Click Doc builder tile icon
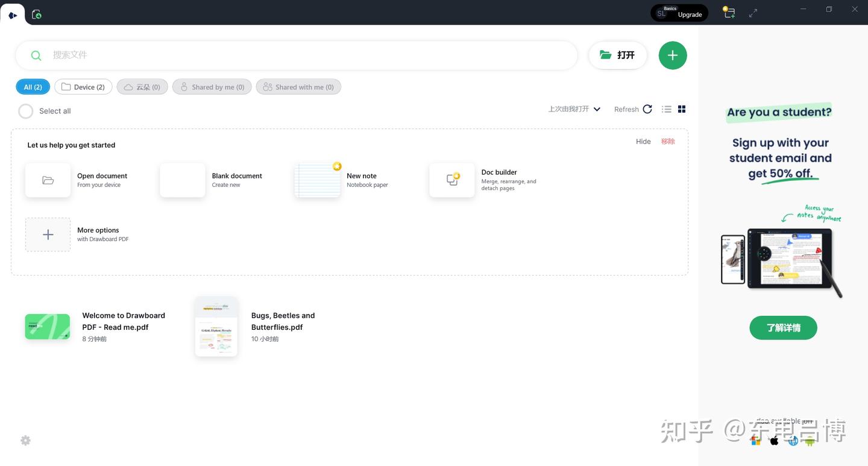 [x=452, y=180]
